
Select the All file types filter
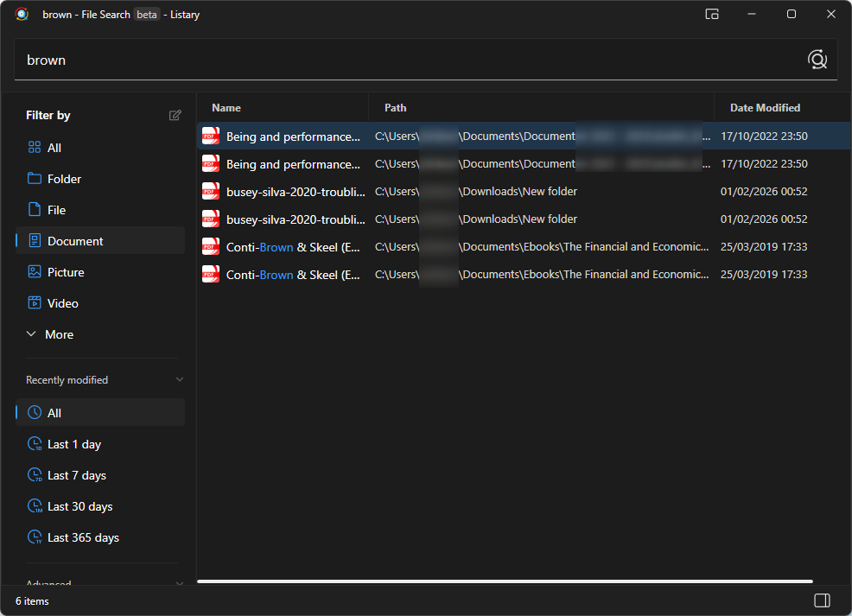click(54, 148)
